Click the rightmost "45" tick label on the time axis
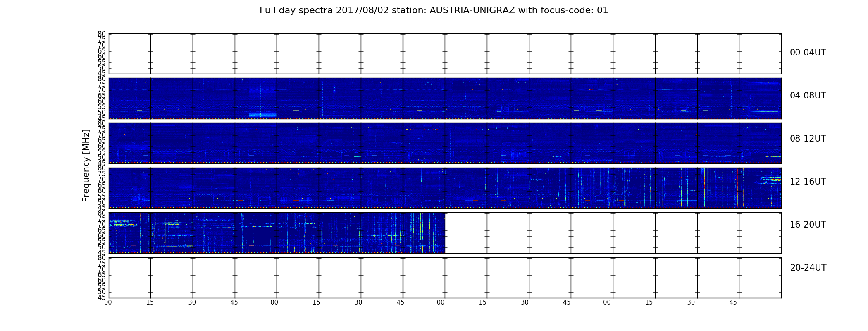The height and width of the screenshot is (331, 868). click(x=733, y=302)
